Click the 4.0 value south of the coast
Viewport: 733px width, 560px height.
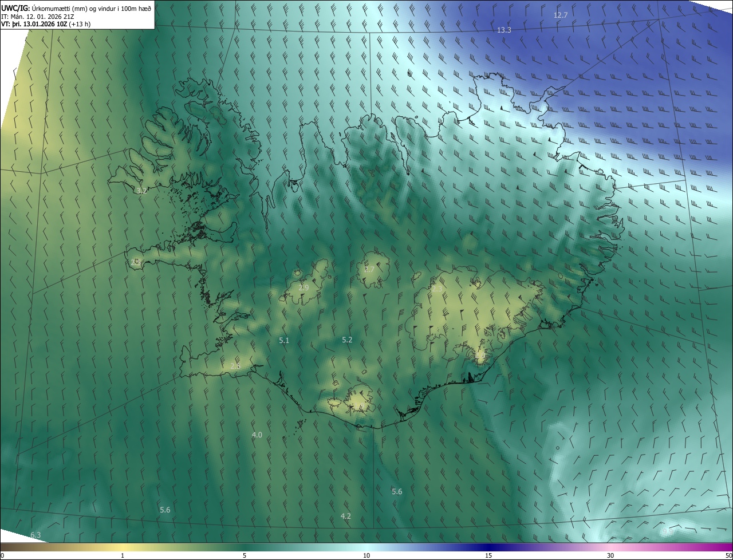[257, 435]
